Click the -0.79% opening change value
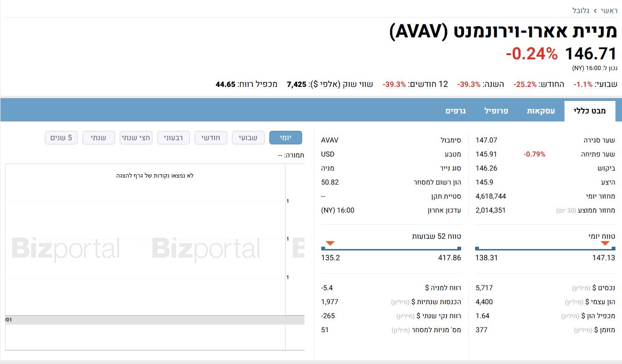The image size is (622, 364). coord(535,154)
